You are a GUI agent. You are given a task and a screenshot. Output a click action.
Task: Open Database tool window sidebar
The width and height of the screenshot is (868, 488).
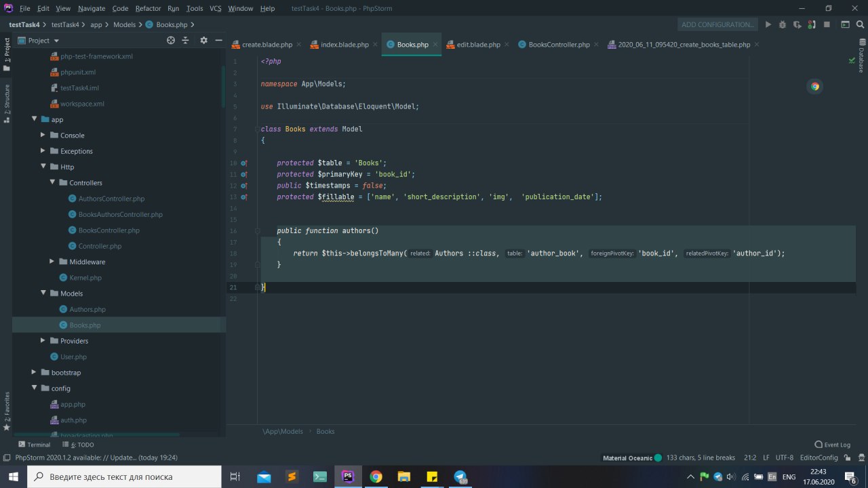pyautogui.click(x=861, y=56)
